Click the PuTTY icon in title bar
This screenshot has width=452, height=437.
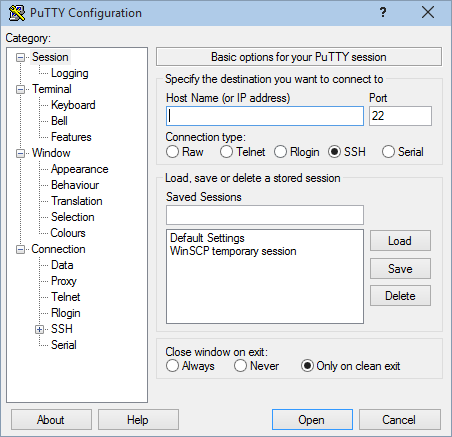click(17, 13)
